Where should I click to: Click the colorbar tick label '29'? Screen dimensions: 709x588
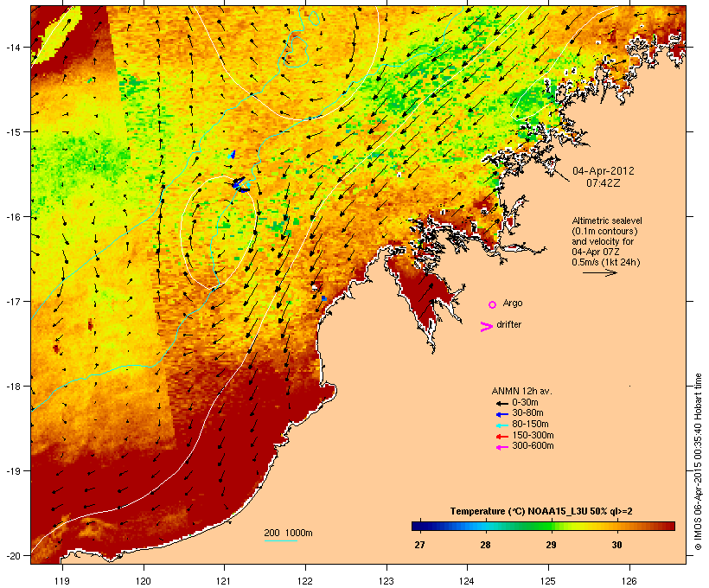point(551,545)
